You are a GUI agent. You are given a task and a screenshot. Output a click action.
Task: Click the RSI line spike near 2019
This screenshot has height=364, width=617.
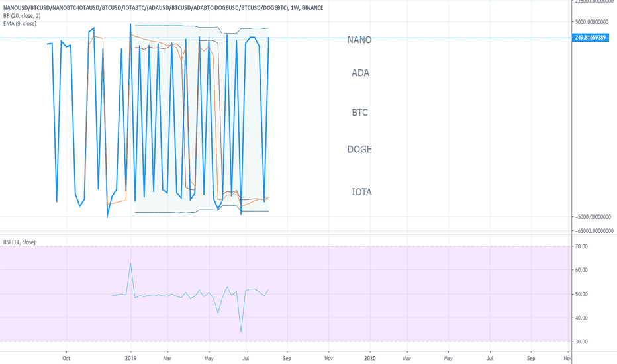point(130,263)
